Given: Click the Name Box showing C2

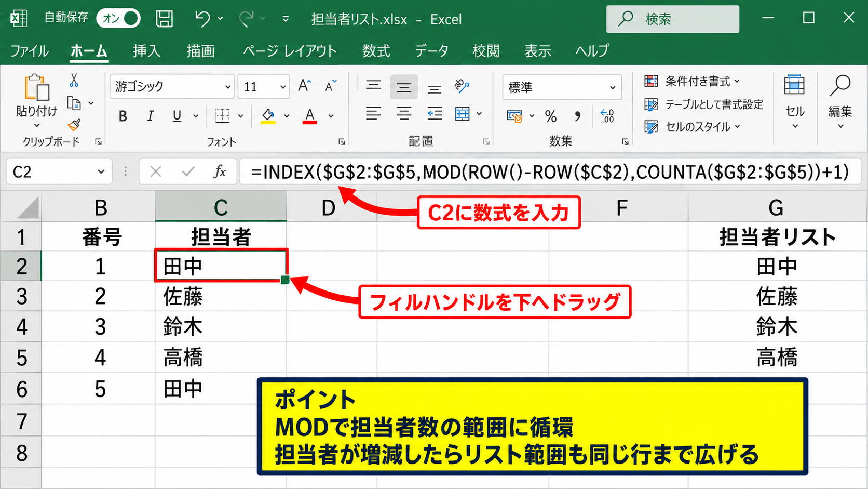Looking at the screenshot, I should coord(59,171).
